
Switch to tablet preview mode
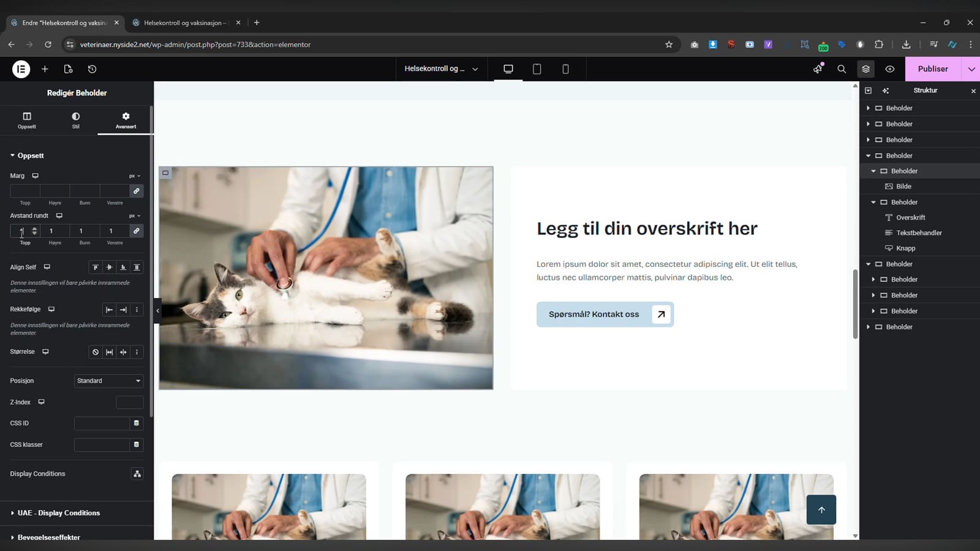tap(537, 69)
